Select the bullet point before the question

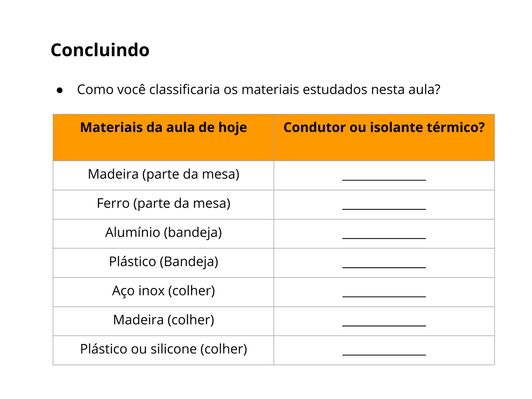click(59, 90)
